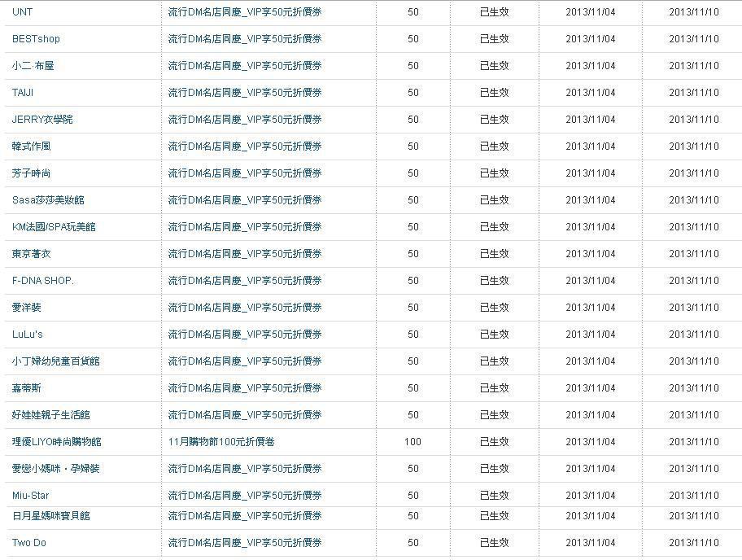Select the 2013/11/10 end date in Sasa莎莎美妝館 row

coord(694,199)
